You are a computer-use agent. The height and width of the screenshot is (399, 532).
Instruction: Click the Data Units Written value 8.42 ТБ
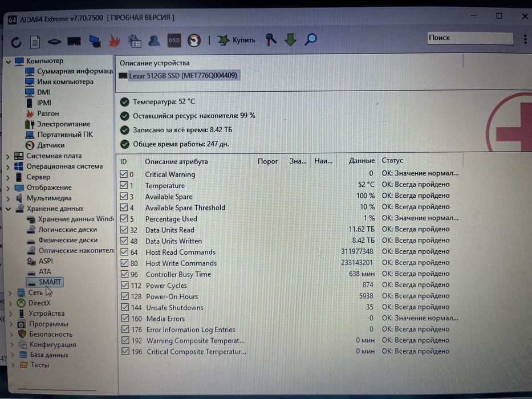click(363, 240)
